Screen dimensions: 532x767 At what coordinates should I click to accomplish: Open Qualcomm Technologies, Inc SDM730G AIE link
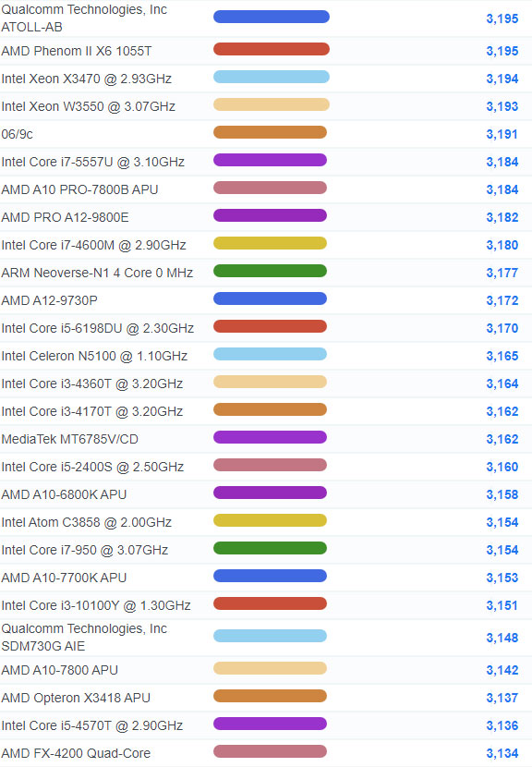click(84, 638)
